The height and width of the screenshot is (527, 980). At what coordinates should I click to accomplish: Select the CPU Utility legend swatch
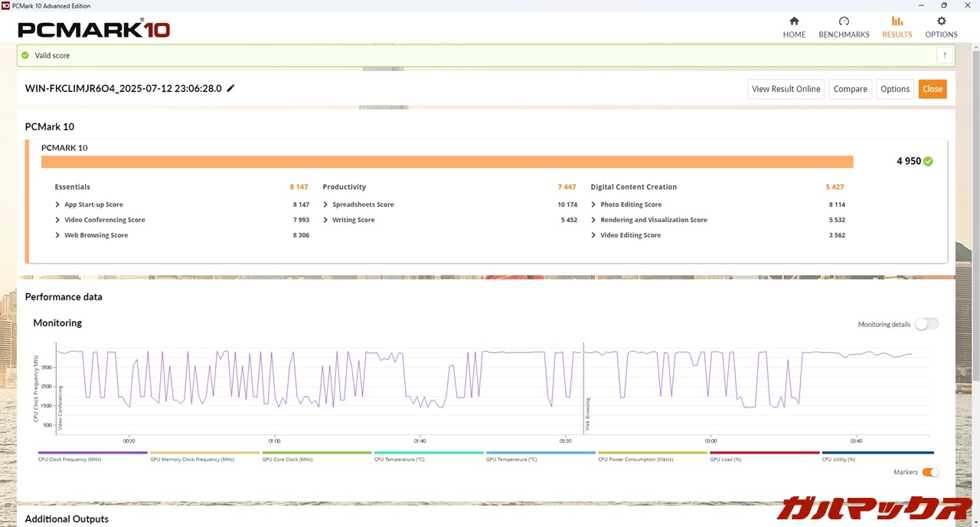pyautogui.click(x=877, y=453)
